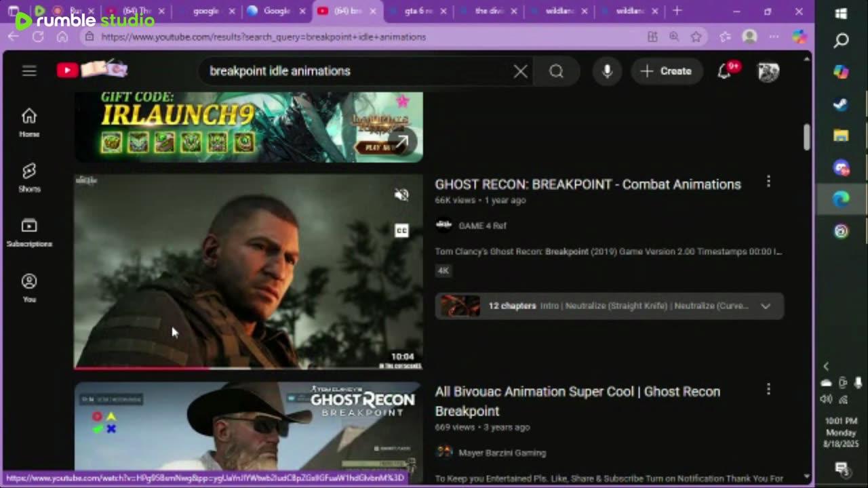Grab the page vertical scrollbar thumb
Screen dimensions: 868x488
pyautogui.click(x=806, y=138)
